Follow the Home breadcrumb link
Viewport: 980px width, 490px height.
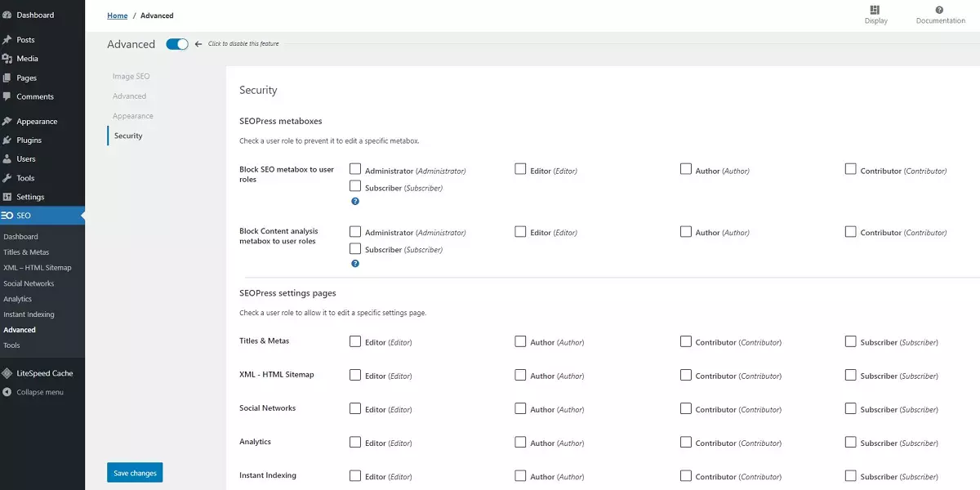(118, 16)
